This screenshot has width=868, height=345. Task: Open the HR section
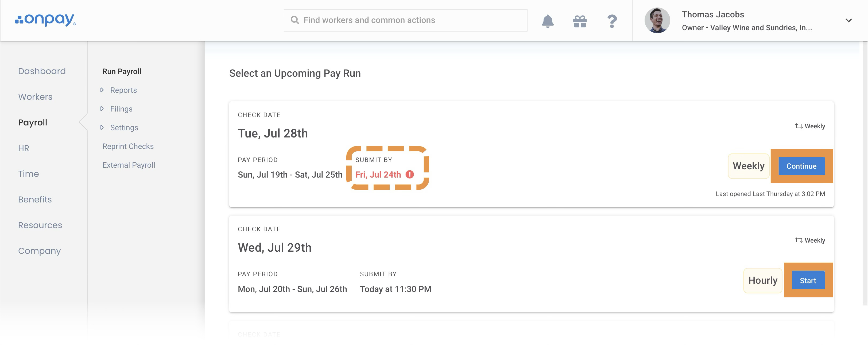point(24,148)
